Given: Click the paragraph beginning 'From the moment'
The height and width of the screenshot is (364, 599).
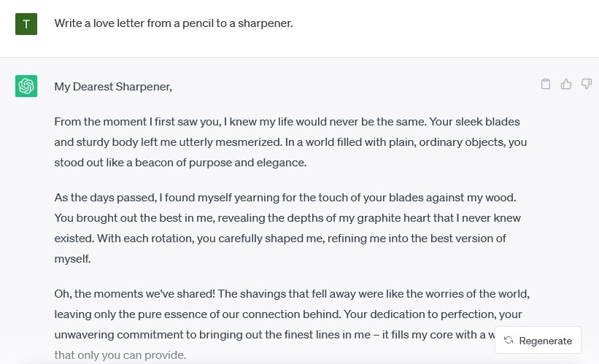Looking at the screenshot, I should coord(290,142).
